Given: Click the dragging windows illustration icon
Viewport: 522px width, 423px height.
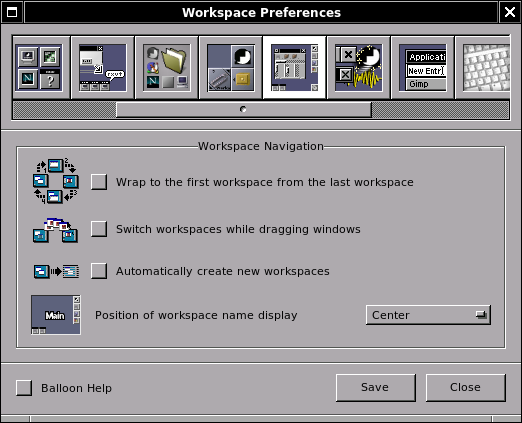Looking at the screenshot, I should click(x=56, y=230).
